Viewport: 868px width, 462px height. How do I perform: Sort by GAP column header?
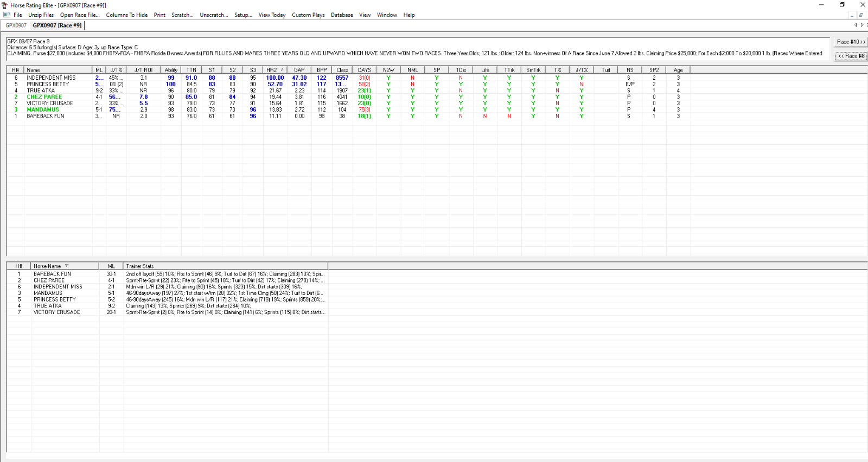(299, 70)
